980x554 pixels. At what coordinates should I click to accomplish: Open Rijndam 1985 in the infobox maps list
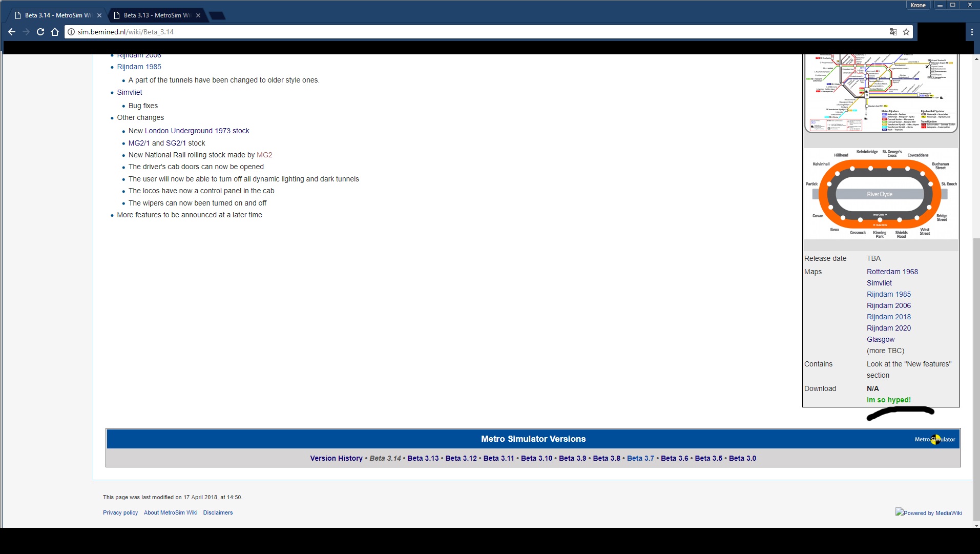889,294
